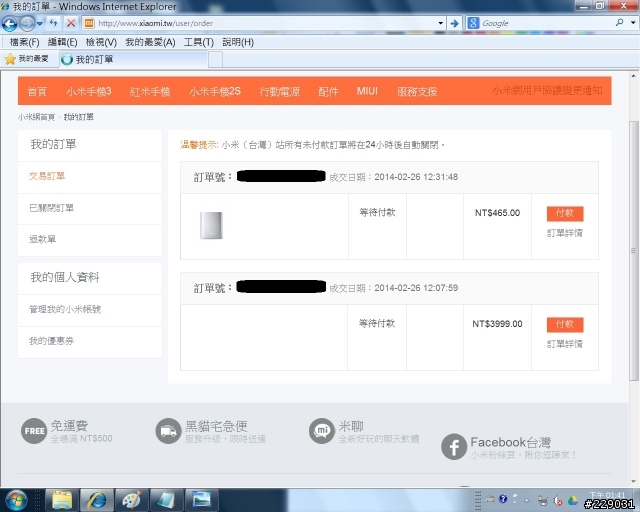Click the FREE 免運費 badge icon

34,431
